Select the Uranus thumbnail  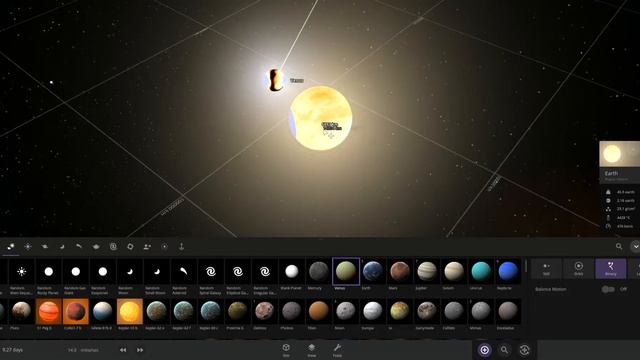pyautogui.click(x=481, y=271)
